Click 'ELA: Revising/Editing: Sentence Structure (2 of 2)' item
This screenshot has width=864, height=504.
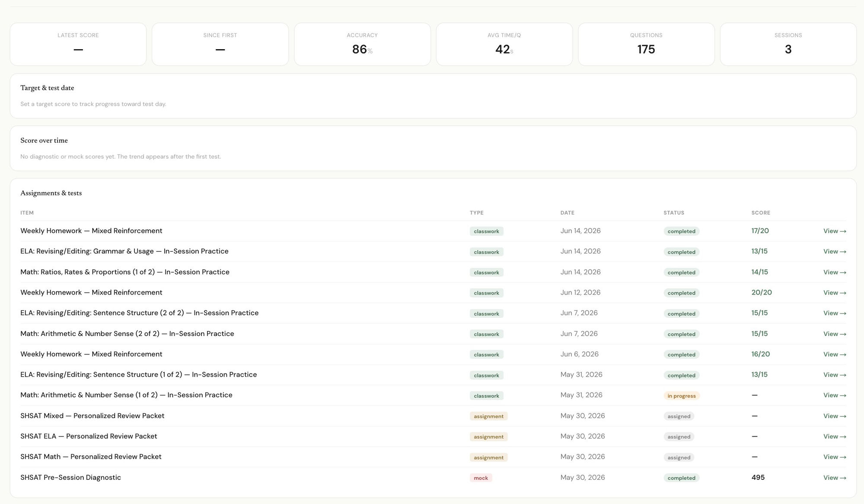pos(139,313)
